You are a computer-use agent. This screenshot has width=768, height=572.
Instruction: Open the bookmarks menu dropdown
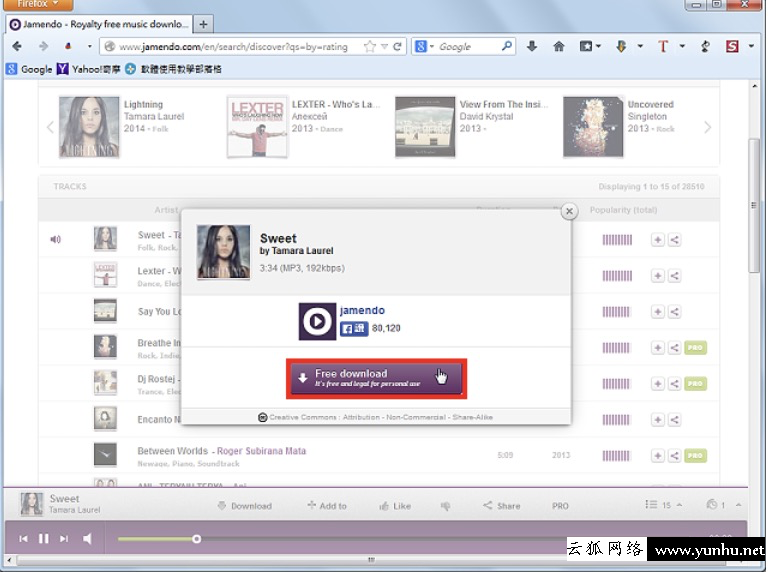coord(590,46)
